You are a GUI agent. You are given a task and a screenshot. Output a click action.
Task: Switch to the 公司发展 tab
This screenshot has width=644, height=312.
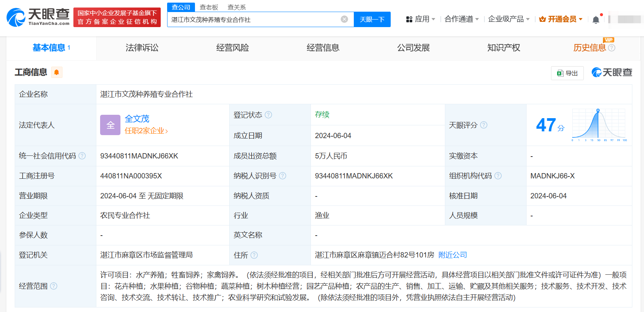tap(413, 48)
